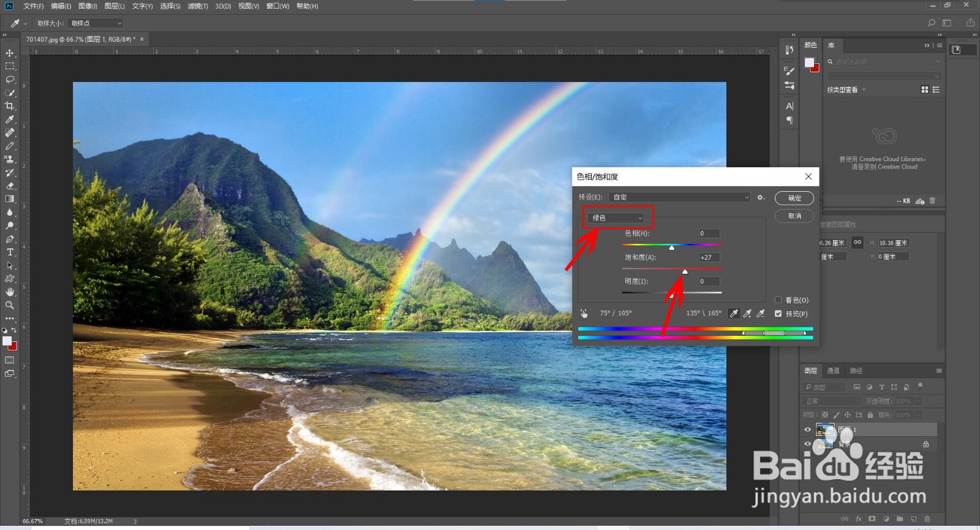Screen dimensions: 980x530
Task: Select the Spot Healing Brush tool
Action: (x=10, y=132)
